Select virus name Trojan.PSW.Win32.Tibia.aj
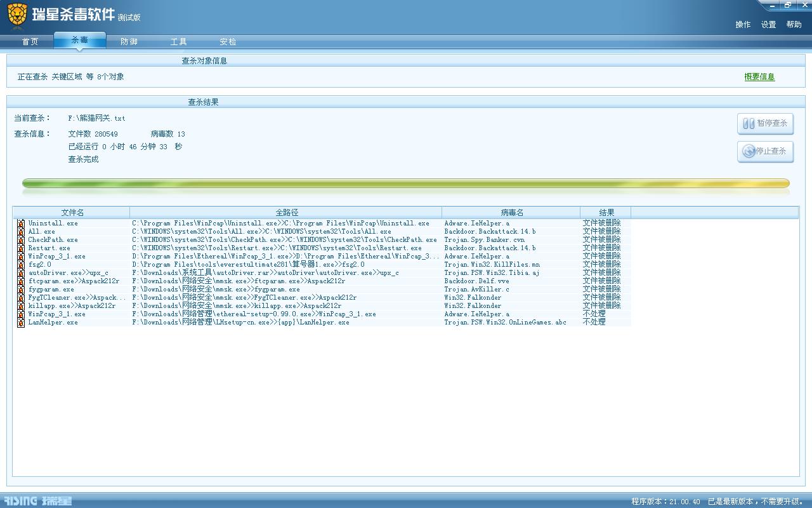Screen dimensions: 812x508 tap(492, 273)
